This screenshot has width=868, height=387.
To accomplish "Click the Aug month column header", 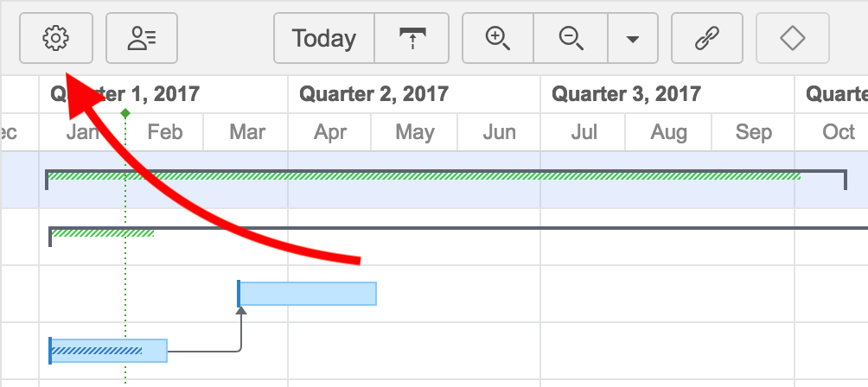I will click(668, 132).
